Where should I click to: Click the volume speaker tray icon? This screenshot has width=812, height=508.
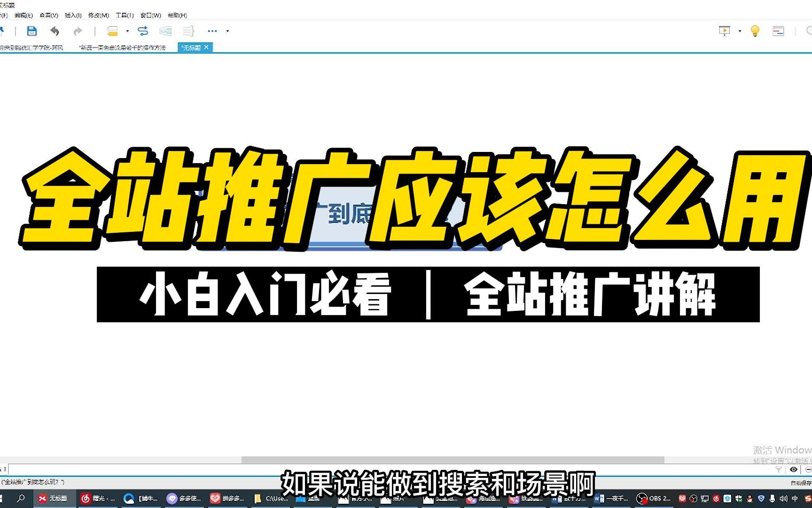783,499
